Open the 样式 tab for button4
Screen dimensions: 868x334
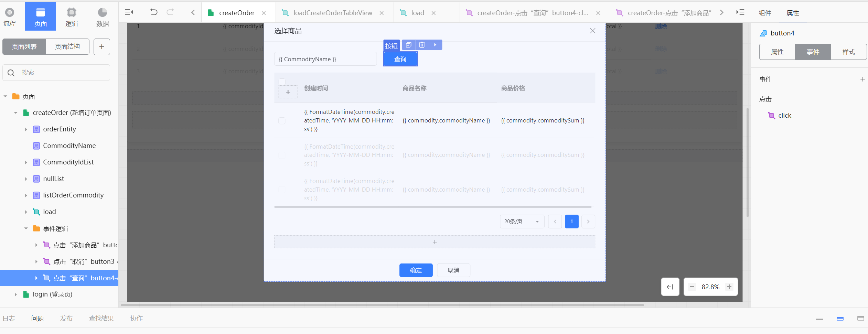tap(849, 52)
